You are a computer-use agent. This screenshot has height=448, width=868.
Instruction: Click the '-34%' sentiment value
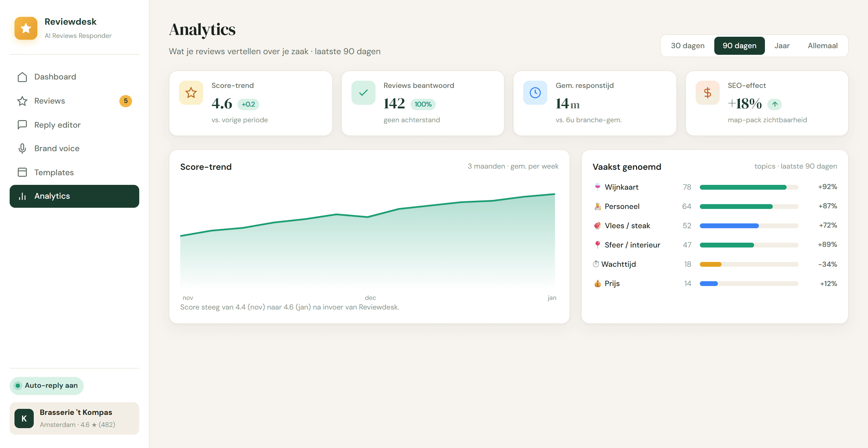[x=827, y=264]
